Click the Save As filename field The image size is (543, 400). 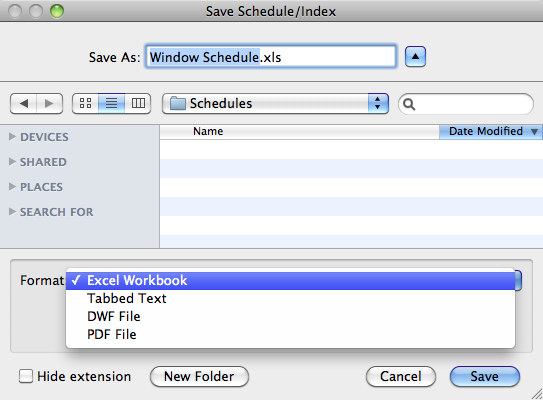point(271,56)
